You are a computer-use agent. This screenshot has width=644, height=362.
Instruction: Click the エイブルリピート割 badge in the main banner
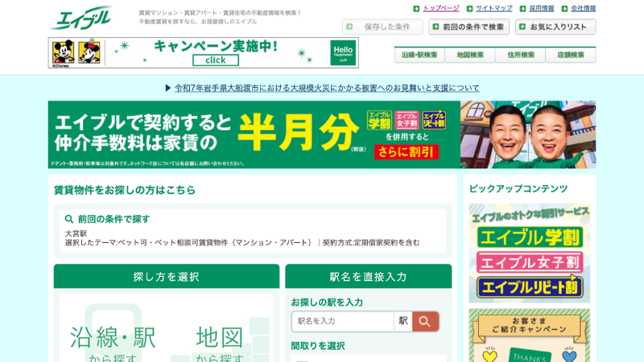434,120
